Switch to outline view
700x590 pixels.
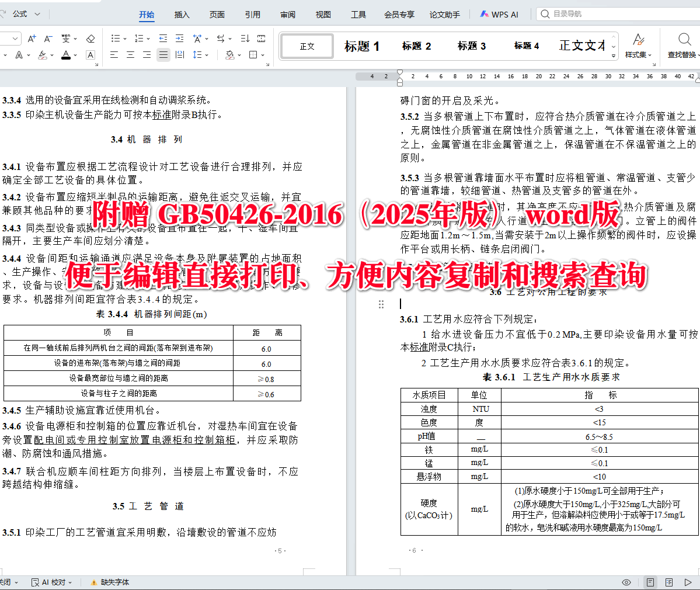[x=668, y=582]
